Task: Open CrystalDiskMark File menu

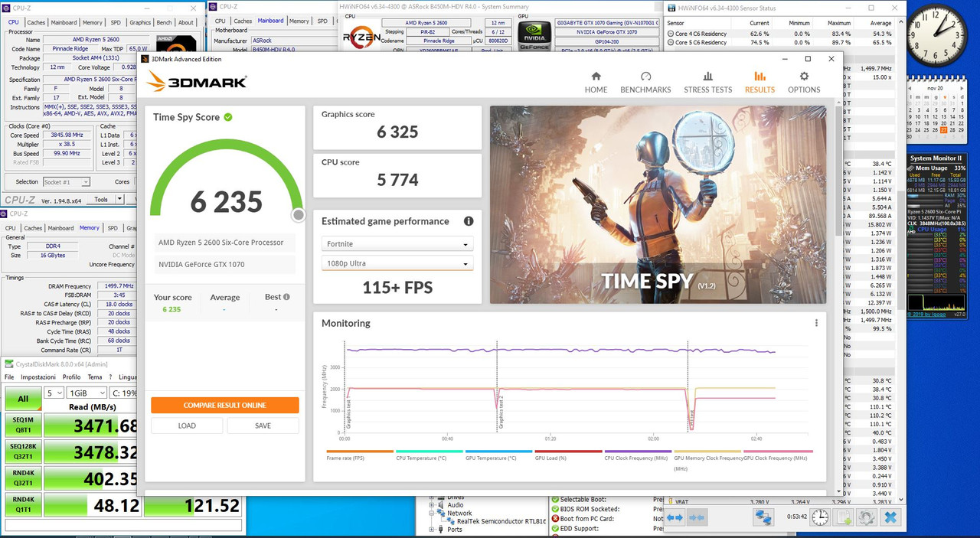Action: 9,377
